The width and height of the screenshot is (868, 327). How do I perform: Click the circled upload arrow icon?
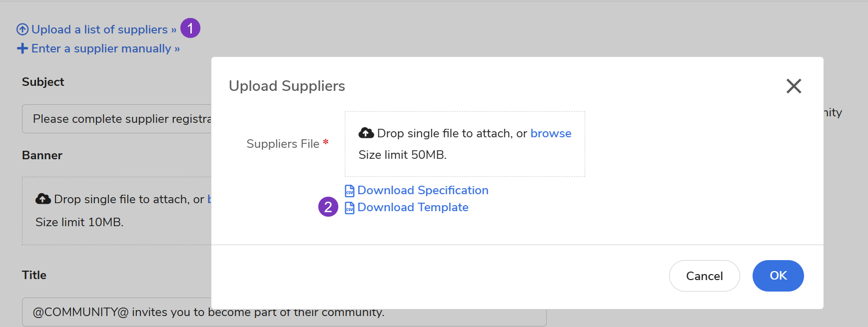click(x=22, y=29)
